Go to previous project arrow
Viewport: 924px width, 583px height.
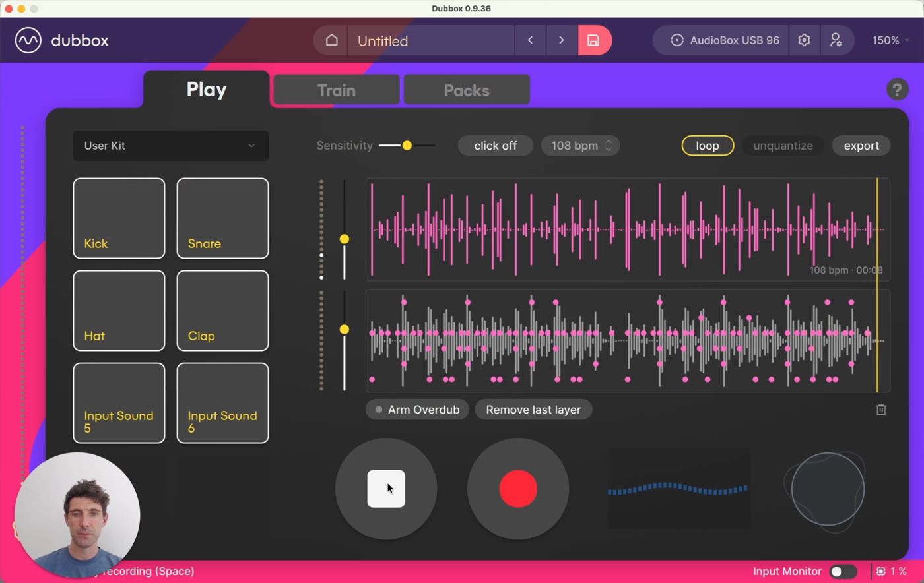tap(530, 40)
